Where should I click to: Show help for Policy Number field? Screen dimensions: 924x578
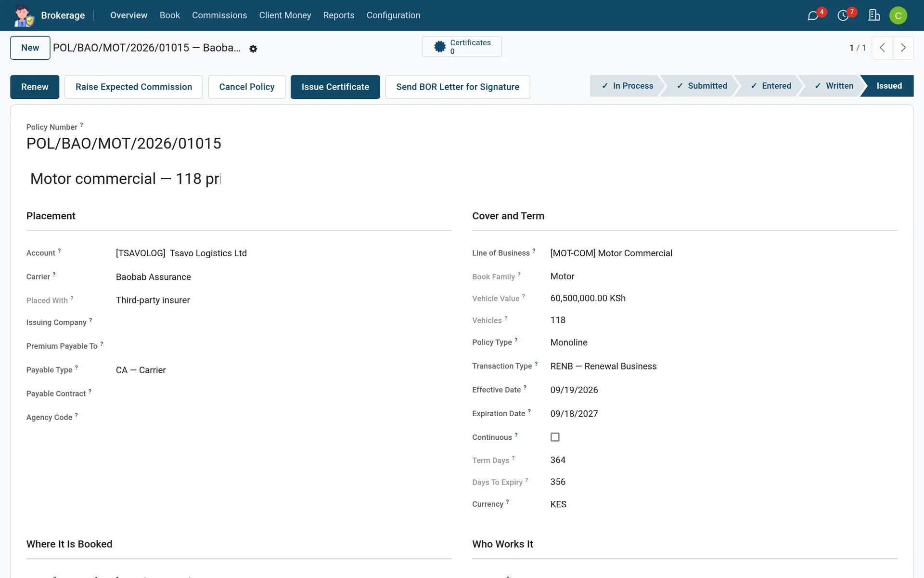(x=81, y=125)
